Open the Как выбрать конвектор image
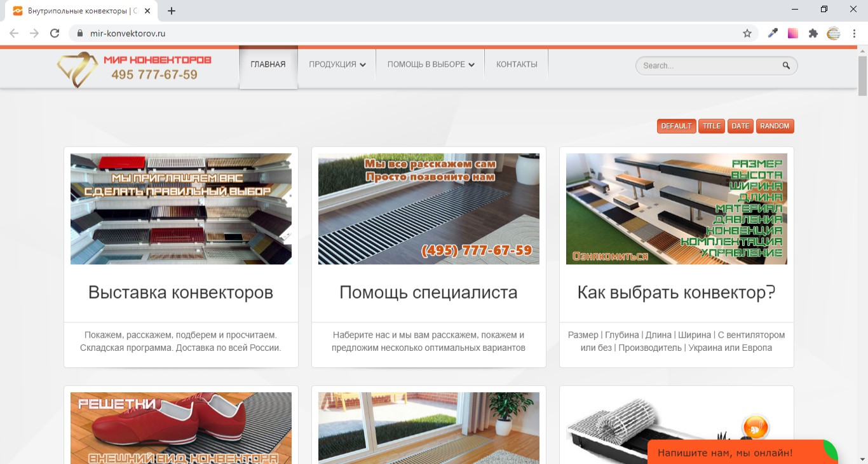This screenshot has width=868, height=464. 677,208
